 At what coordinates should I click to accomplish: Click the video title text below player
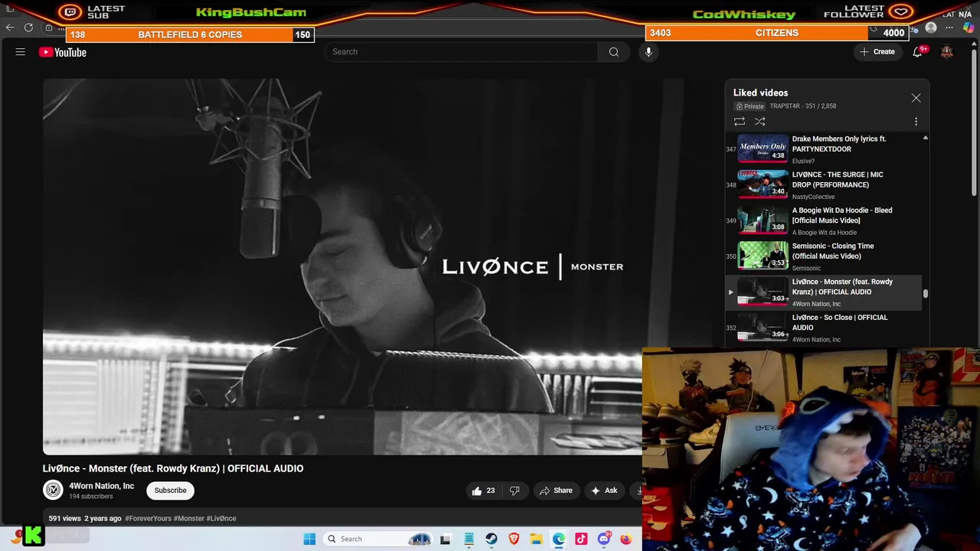[173, 468]
